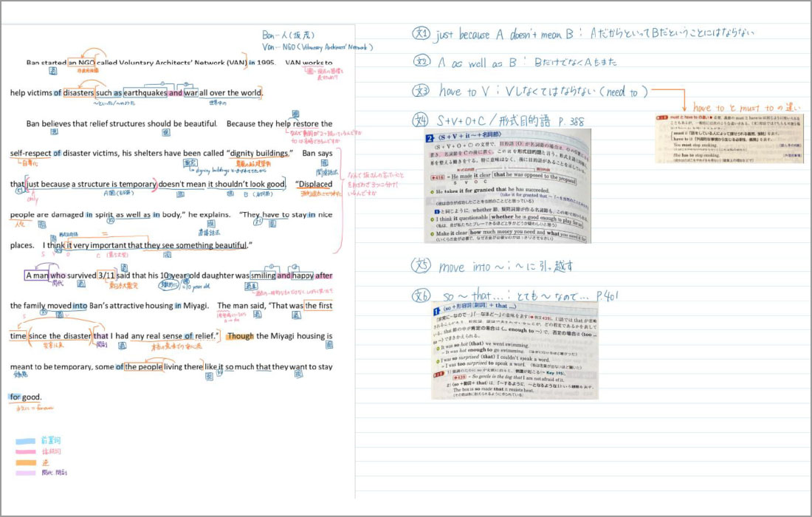Screen dimensions: 812x517
Task: Click the boxed word "earthquakes"
Action: (145, 93)
